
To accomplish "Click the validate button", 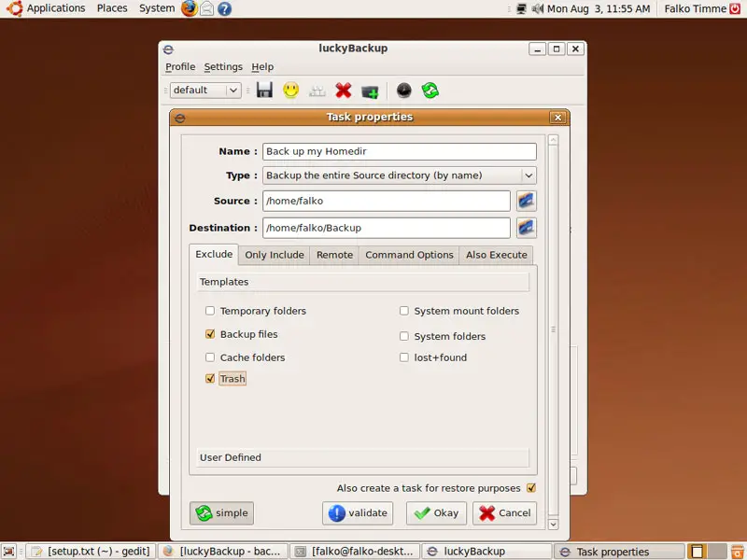I will pos(358,512).
